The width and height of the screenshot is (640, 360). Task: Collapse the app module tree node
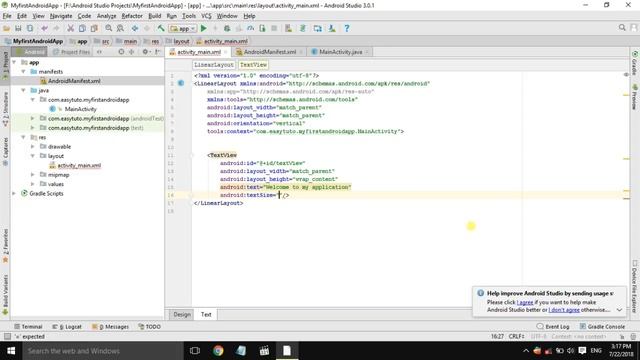14,62
